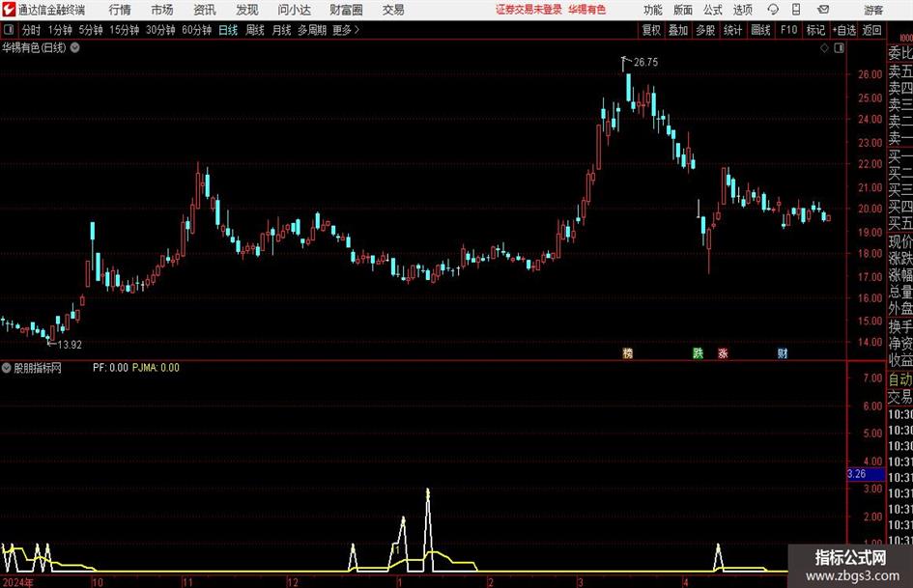This screenshot has height=588, width=913.
Task: Click the green 跌 event marker
Action: pyautogui.click(x=698, y=352)
